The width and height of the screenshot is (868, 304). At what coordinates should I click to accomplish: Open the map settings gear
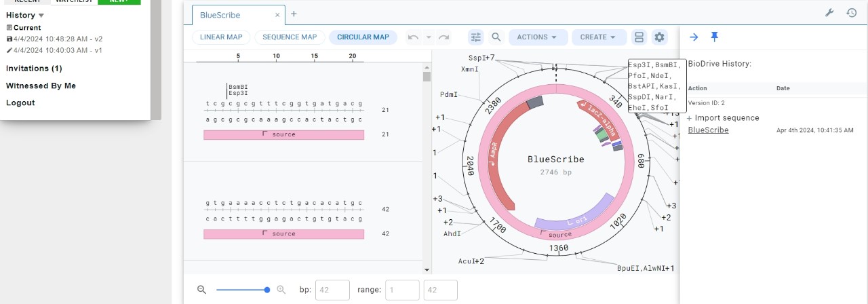coord(659,37)
